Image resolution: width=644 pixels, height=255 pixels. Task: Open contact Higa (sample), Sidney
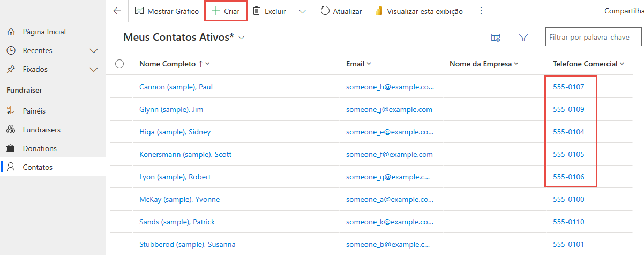(x=175, y=132)
